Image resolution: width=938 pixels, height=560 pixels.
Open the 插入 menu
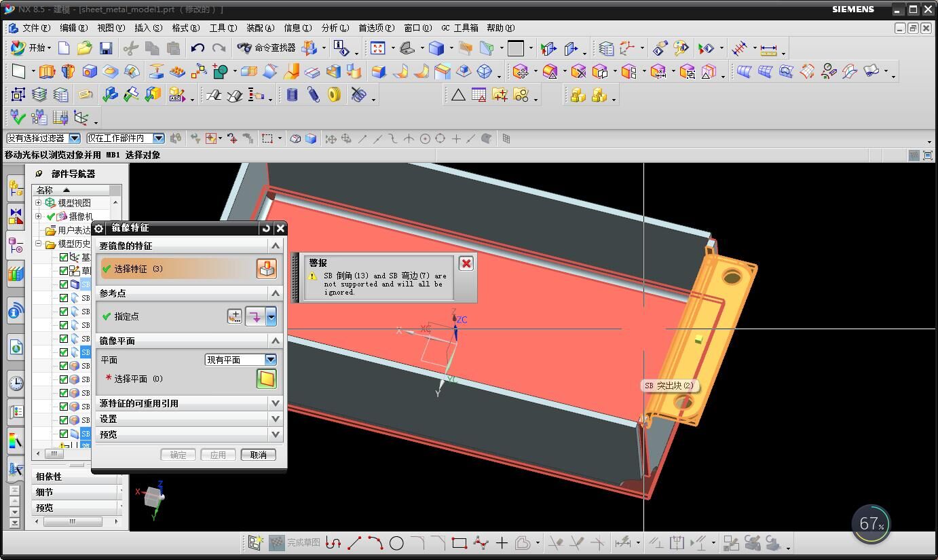coord(148,28)
